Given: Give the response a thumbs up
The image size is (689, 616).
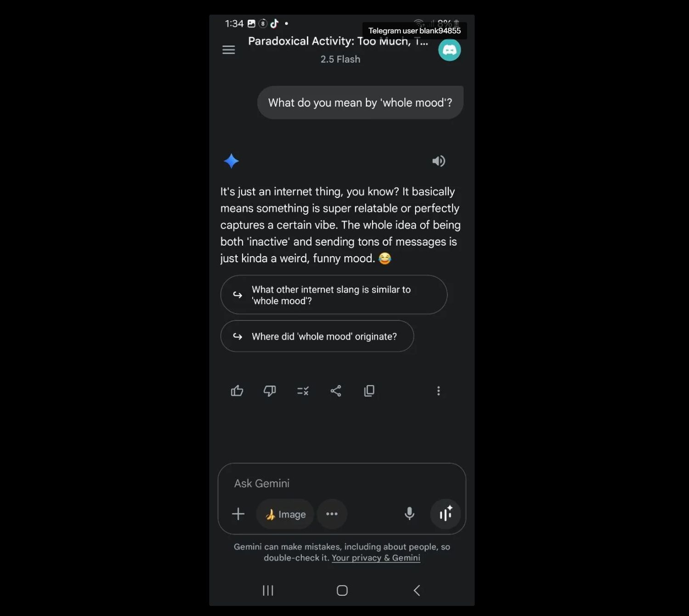Looking at the screenshot, I should pos(237,391).
